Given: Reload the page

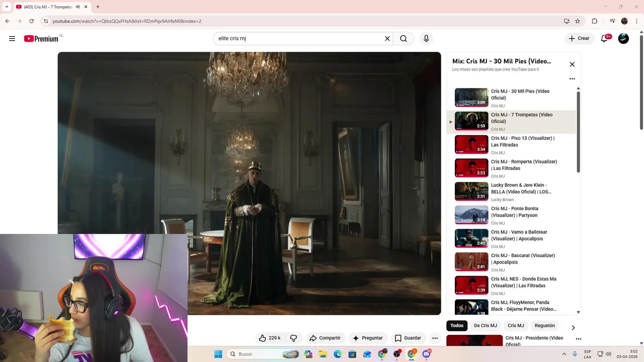Looking at the screenshot, I should click(32, 21).
